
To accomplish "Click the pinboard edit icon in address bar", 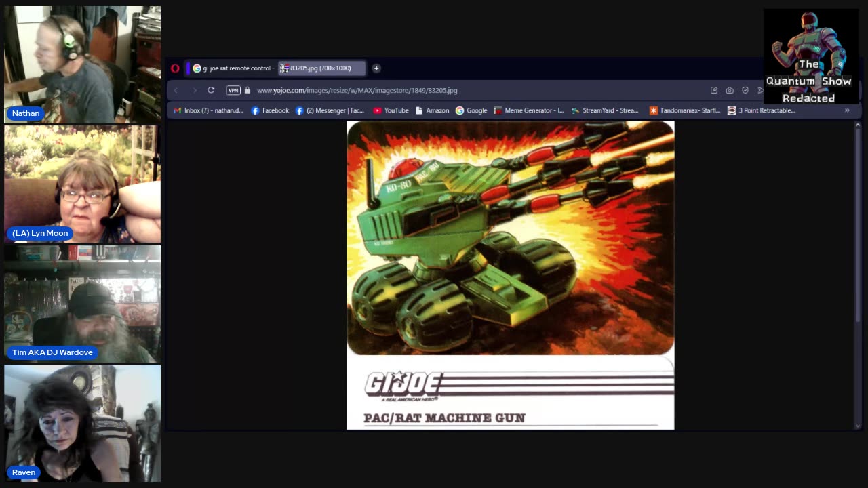I will pyautogui.click(x=714, y=90).
